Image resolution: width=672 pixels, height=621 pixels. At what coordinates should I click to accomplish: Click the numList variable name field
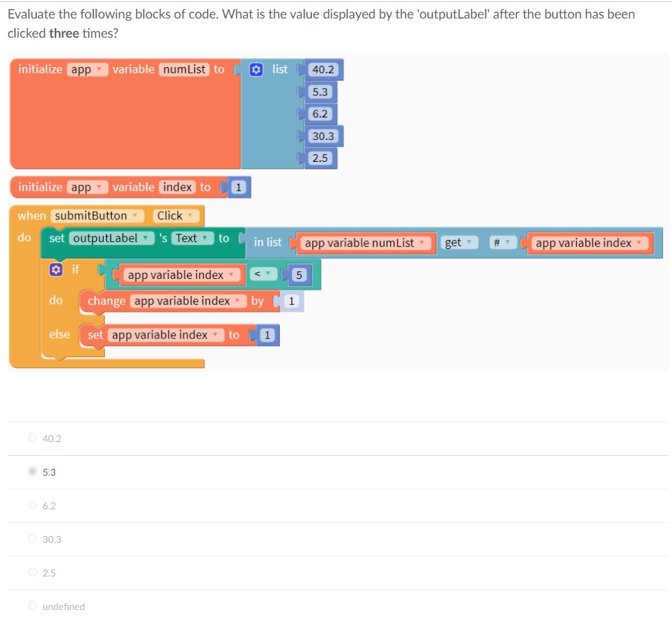[184, 69]
